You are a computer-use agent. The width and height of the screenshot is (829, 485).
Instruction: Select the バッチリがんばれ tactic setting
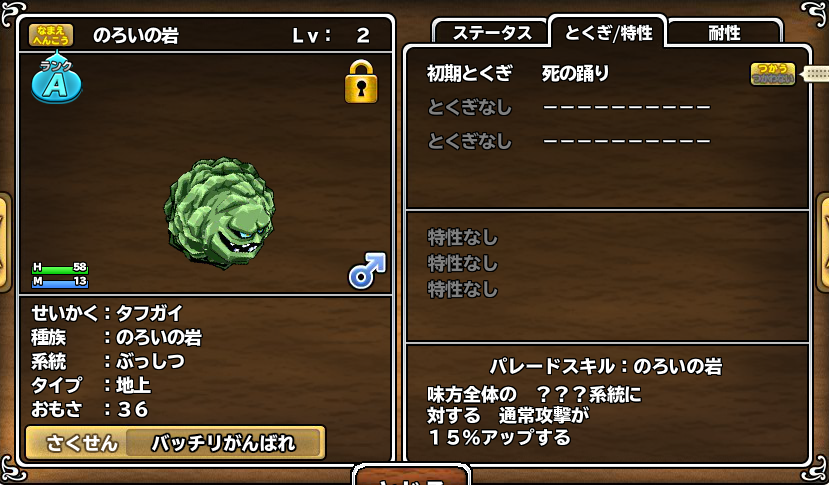223,443
